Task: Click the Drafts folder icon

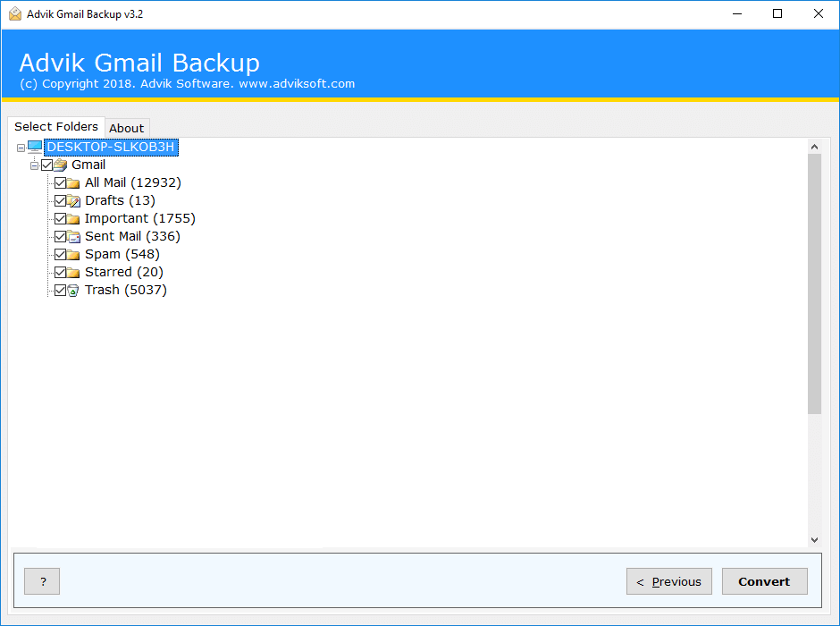Action: [x=73, y=201]
